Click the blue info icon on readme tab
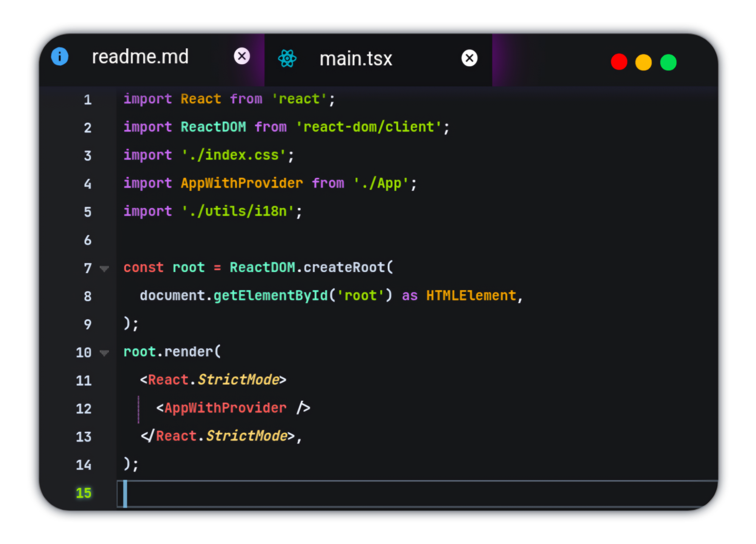This screenshot has width=756, height=544. [60, 57]
